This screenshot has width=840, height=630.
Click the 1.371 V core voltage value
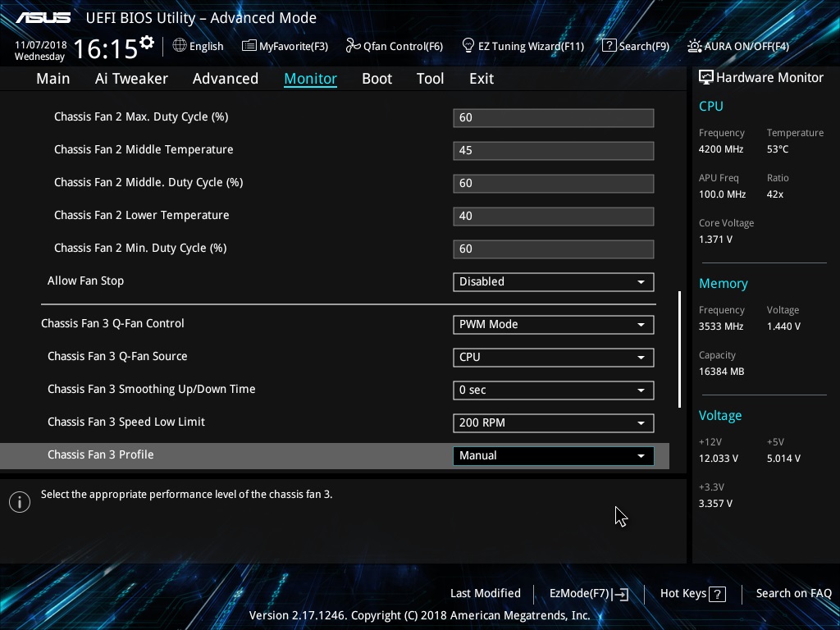[715, 240]
